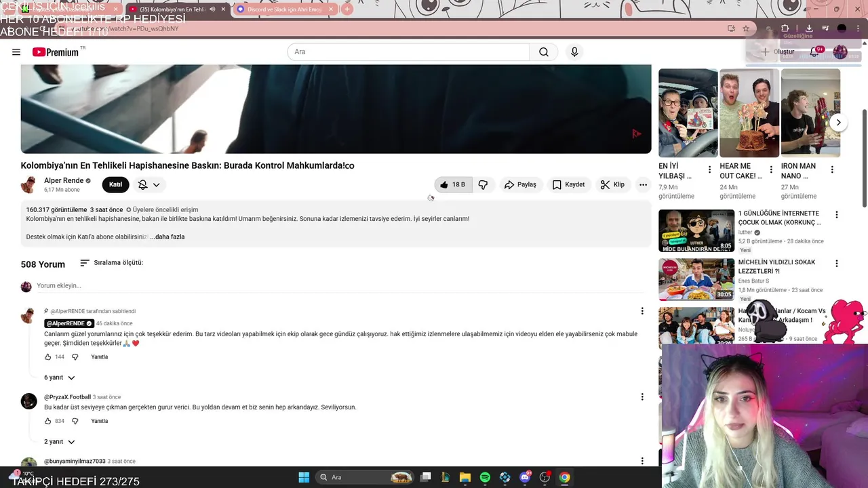Open Sıralama ölçütü sort dropdown
This screenshot has height=488, width=868.
click(x=112, y=263)
